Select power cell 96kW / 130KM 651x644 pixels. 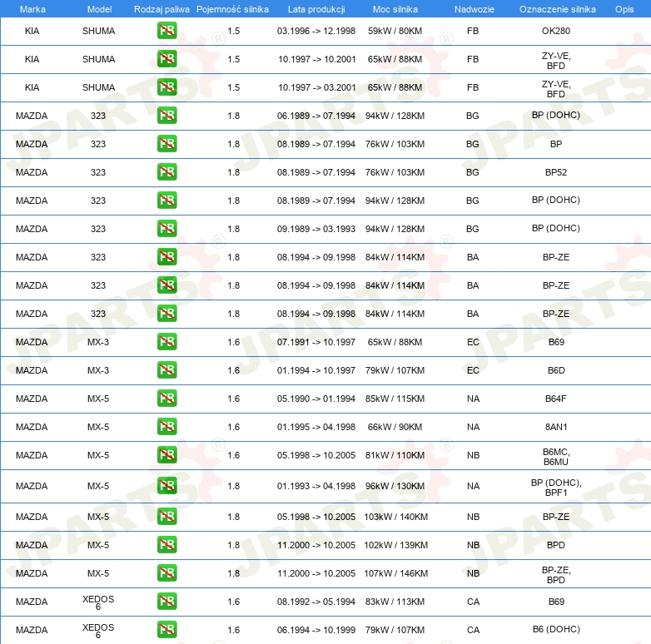point(395,486)
